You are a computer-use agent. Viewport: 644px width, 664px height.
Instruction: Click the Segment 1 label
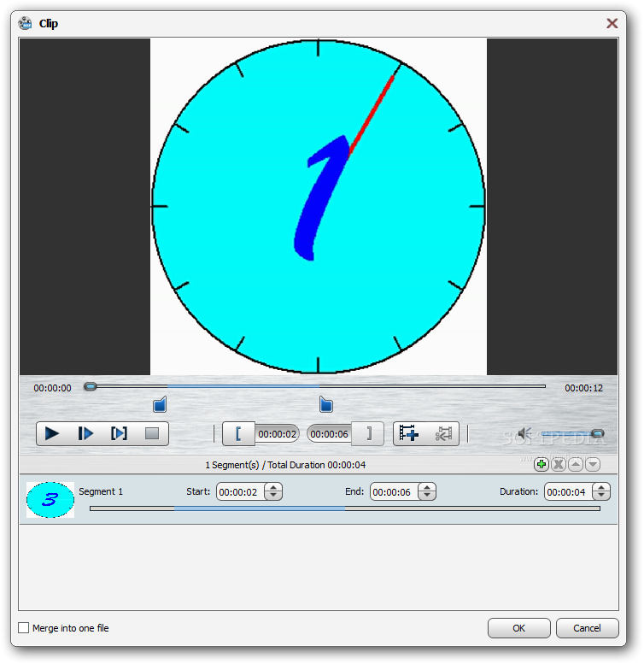point(101,491)
